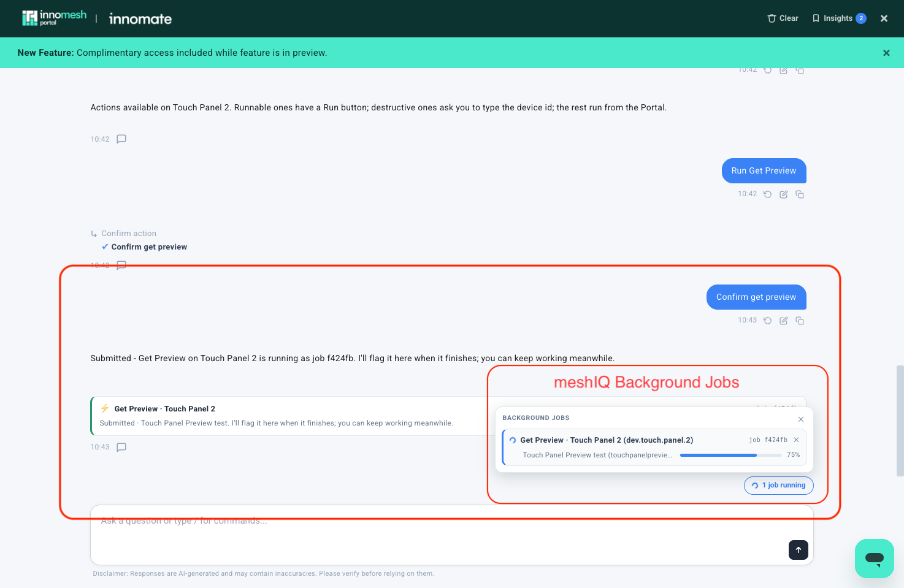904x588 pixels.
Task: Click the Touch Panel Preview test description
Action: tap(597, 455)
